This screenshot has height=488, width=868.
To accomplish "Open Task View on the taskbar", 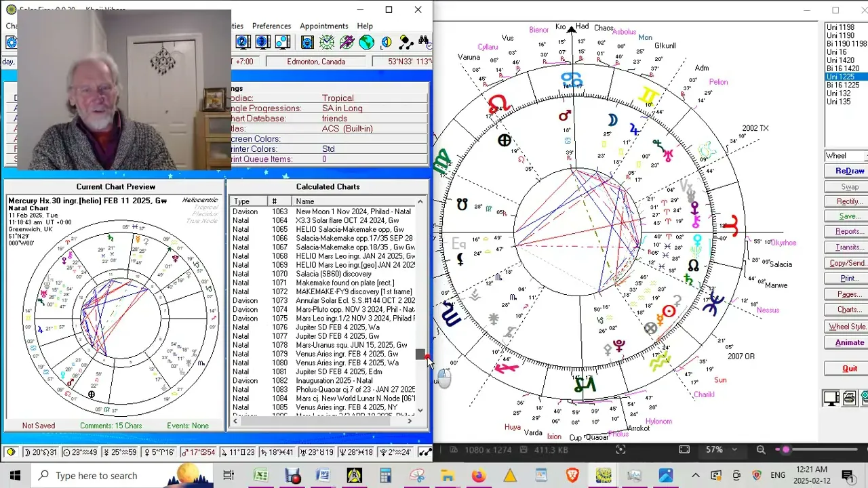I will point(229,475).
